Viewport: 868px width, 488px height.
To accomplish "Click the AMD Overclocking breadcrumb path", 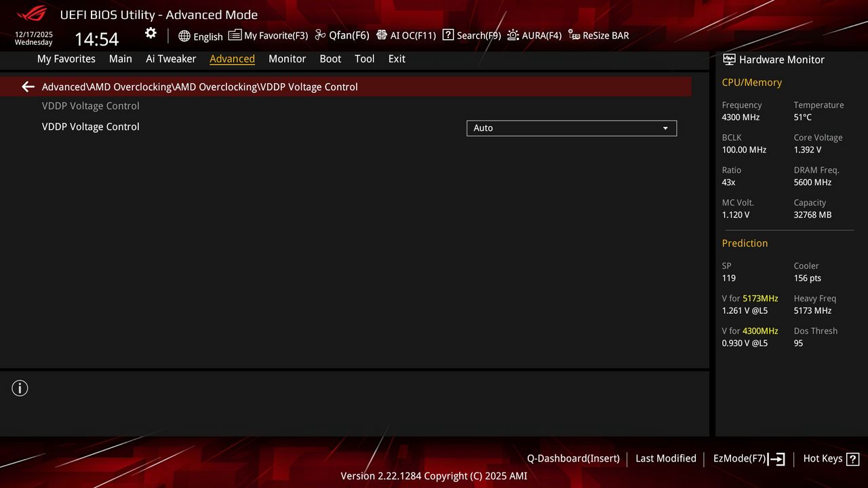I will (200, 87).
